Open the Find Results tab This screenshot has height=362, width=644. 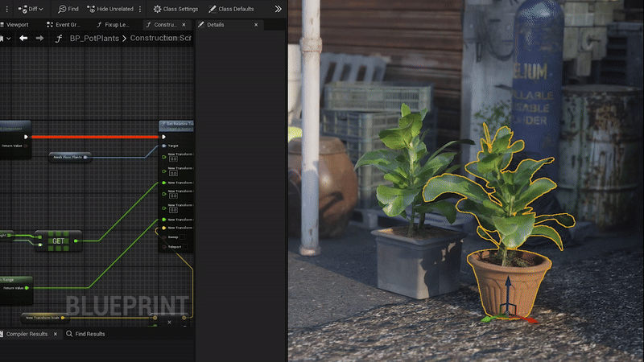pyautogui.click(x=86, y=334)
